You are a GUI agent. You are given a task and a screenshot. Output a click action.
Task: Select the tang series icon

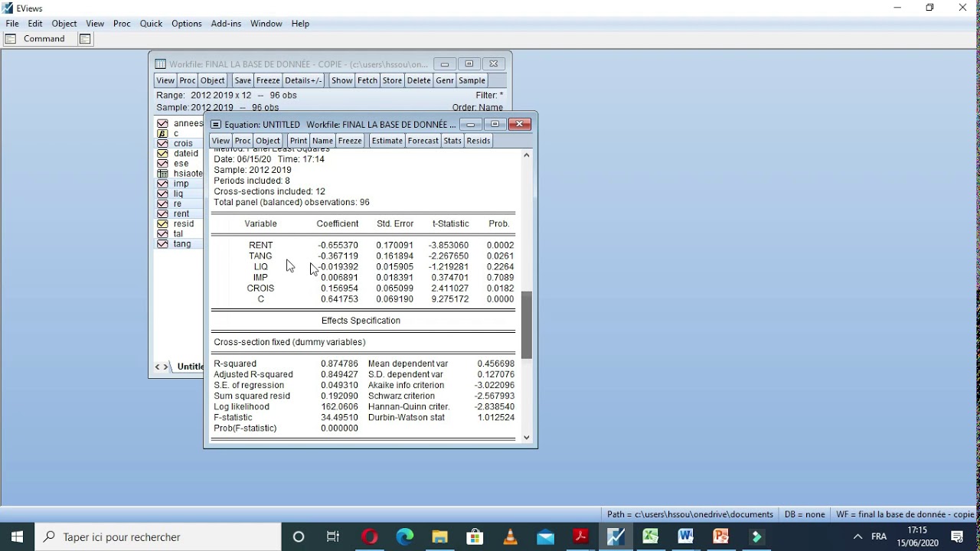click(162, 243)
